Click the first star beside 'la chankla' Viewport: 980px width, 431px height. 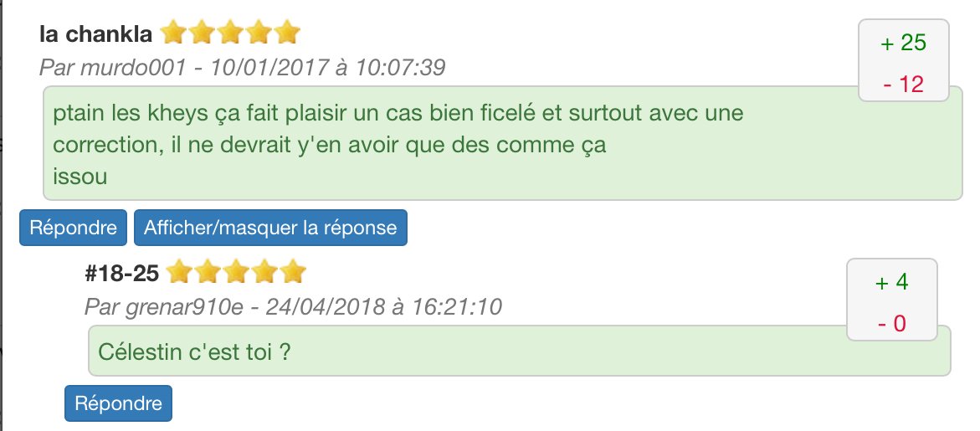[x=172, y=33]
